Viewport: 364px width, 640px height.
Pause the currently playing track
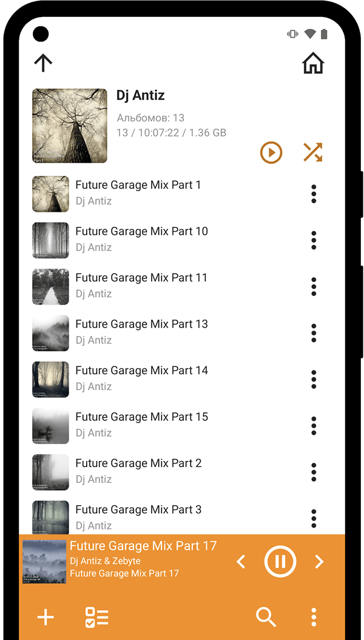(280, 561)
